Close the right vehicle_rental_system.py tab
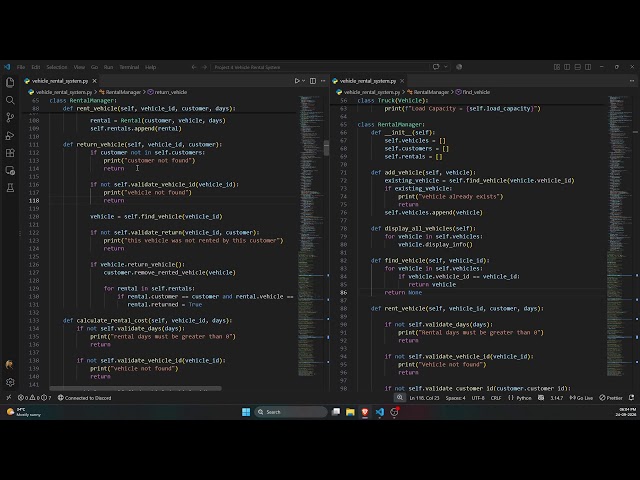The height and width of the screenshot is (480, 640). (x=402, y=81)
